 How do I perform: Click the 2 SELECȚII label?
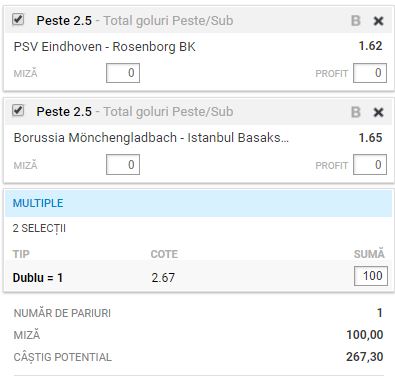pyautogui.click(x=39, y=229)
